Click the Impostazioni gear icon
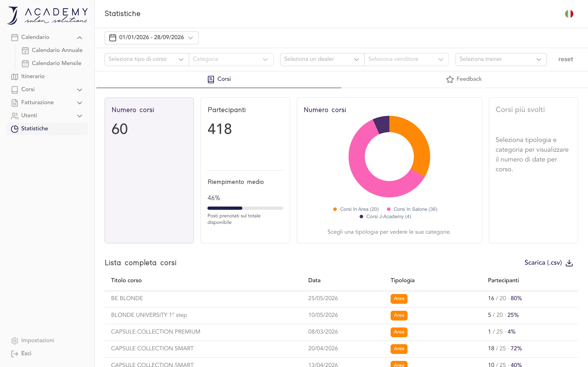588x367 pixels. tap(14, 340)
